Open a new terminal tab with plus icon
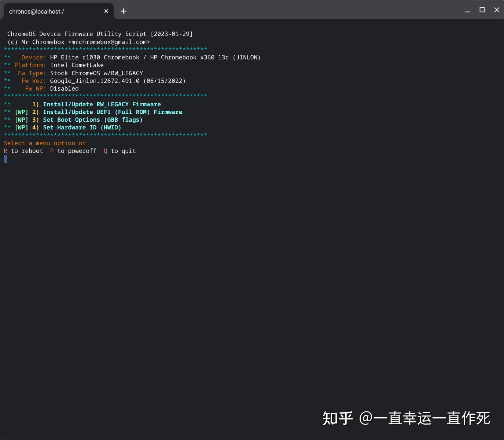This screenshot has height=440, width=504. pyautogui.click(x=124, y=11)
